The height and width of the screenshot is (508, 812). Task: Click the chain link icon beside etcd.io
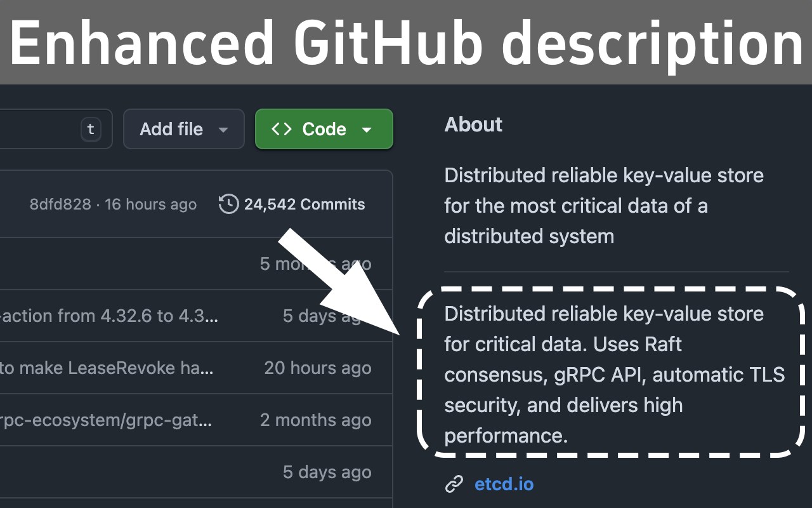coord(454,485)
